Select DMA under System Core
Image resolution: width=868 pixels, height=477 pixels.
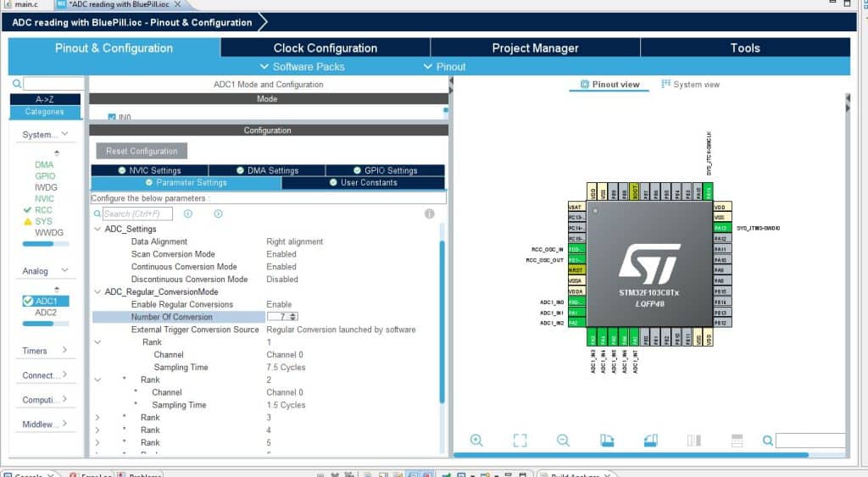pos(44,165)
